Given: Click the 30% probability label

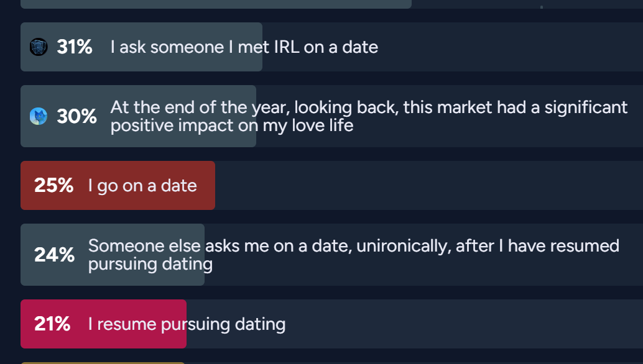Looking at the screenshot, I should tap(76, 116).
